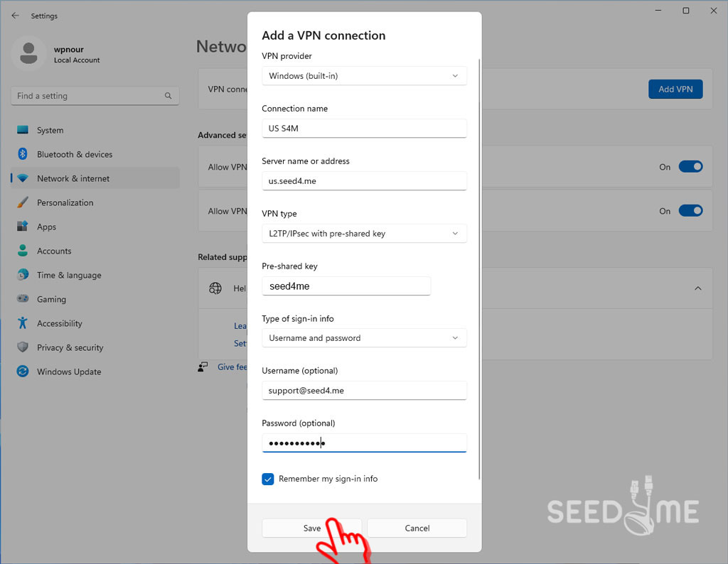This screenshot has width=728, height=564.
Task: Go to Personalization settings
Action: click(x=95, y=202)
